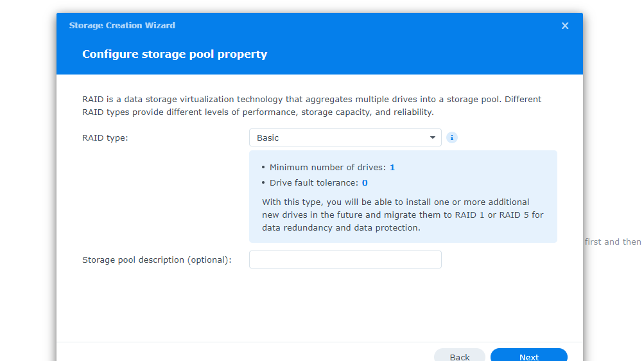The image size is (644, 361).
Task: Click 'Configure storage pool property' heading
Action: coord(175,54)
